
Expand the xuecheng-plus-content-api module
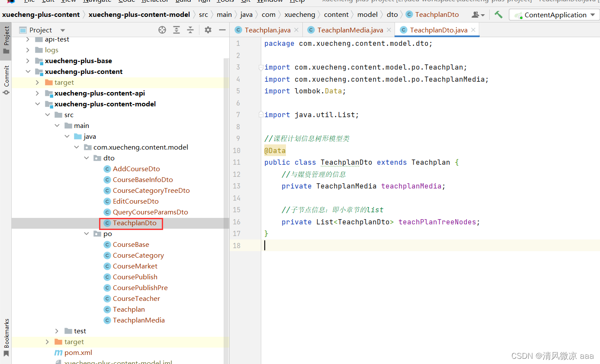(x=37, y=93)
